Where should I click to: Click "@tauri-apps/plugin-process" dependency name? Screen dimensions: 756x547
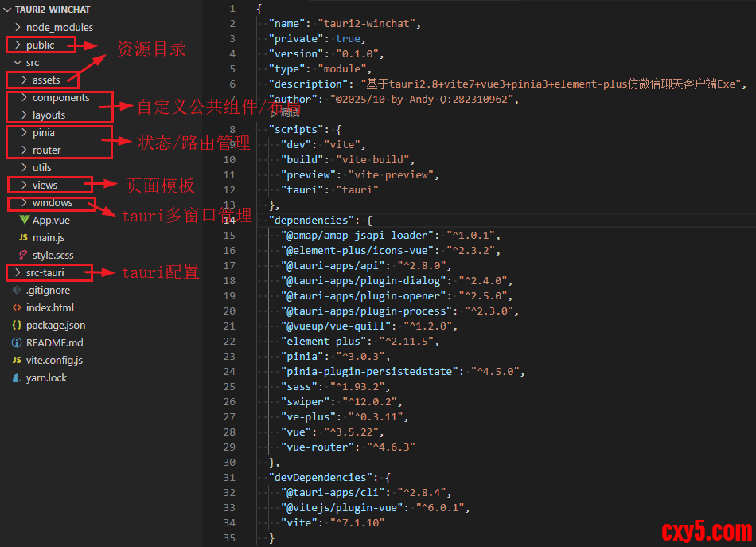click(x=366, y=311)
